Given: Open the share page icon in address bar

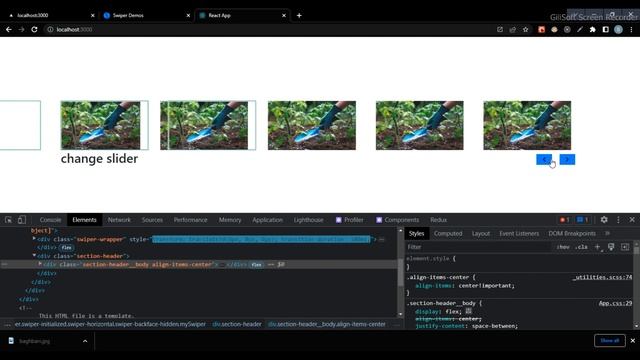Looking at the screenshot, I should [513, 29].
